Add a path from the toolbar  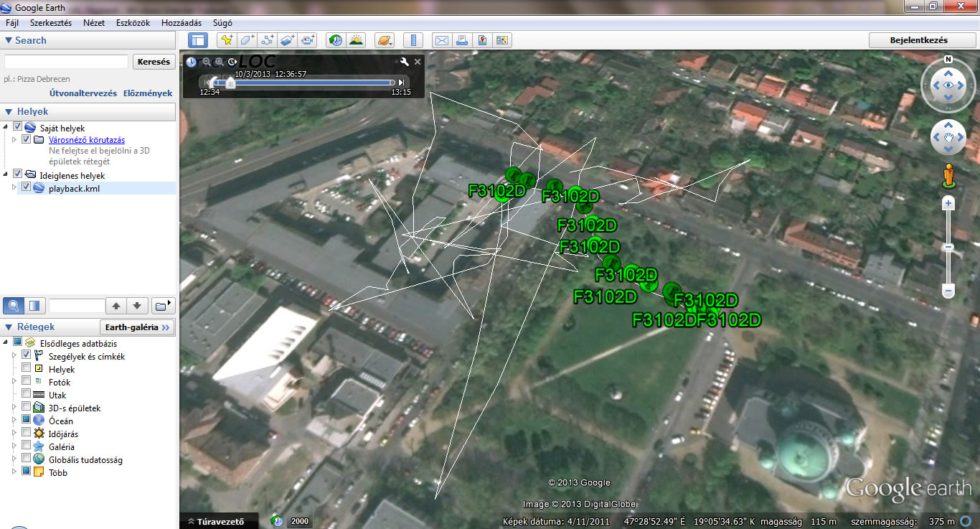[x=268, y=40]
